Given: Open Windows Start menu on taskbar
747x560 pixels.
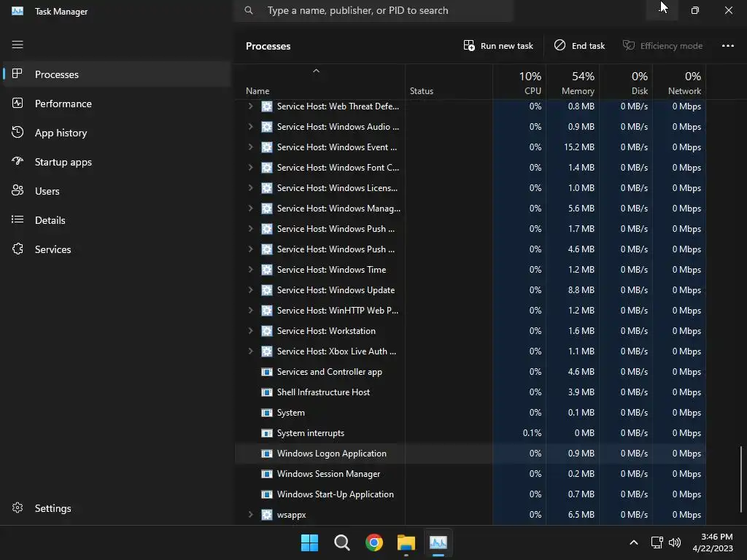Looking at the screenshot, I should pyautogui.click(x=309, y=542).
